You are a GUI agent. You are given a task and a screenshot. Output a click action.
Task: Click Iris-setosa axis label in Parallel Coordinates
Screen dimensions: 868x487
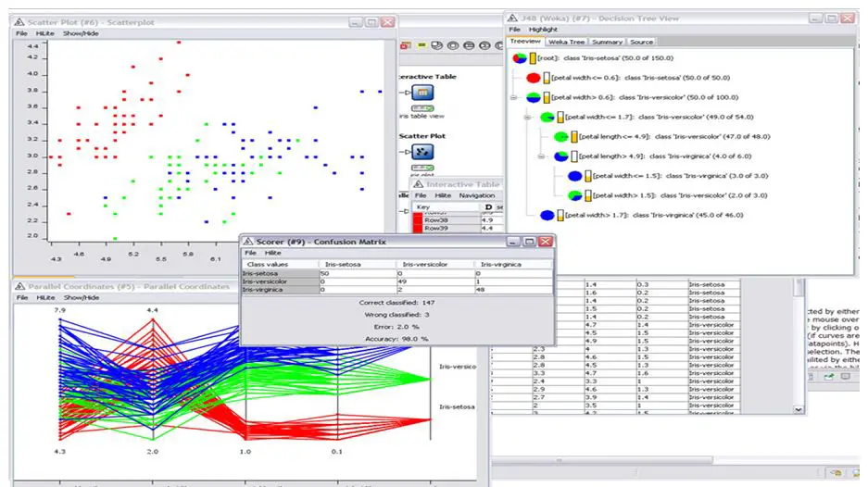point(457,406)
